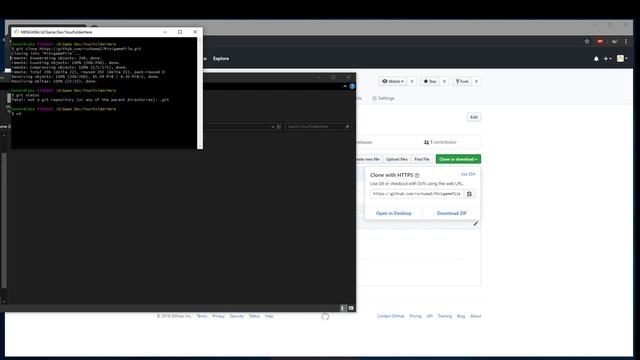
Task: Open the Watch dropdown on the repository
Action: point(393,81)
